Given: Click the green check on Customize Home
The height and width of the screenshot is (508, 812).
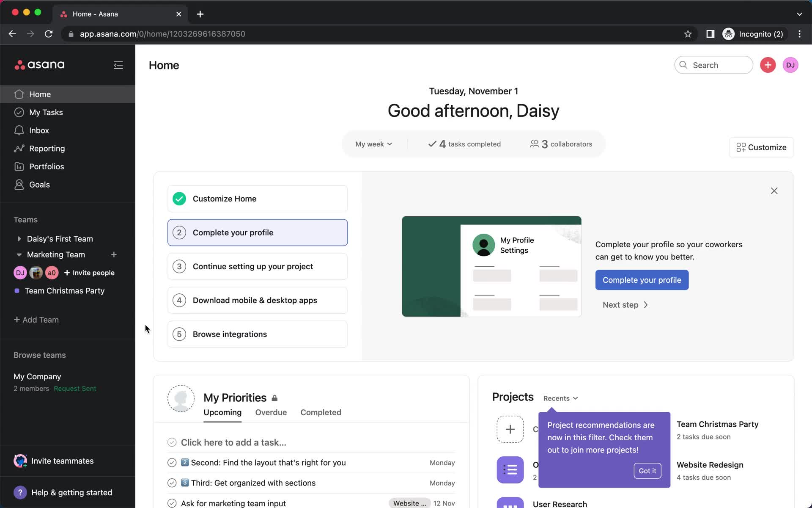Looking at the screenshot, I should (179, 199).
